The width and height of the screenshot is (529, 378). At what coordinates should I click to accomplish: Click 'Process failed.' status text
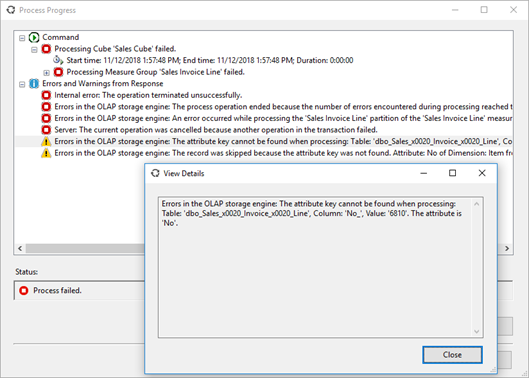click(x=57, y=291)
